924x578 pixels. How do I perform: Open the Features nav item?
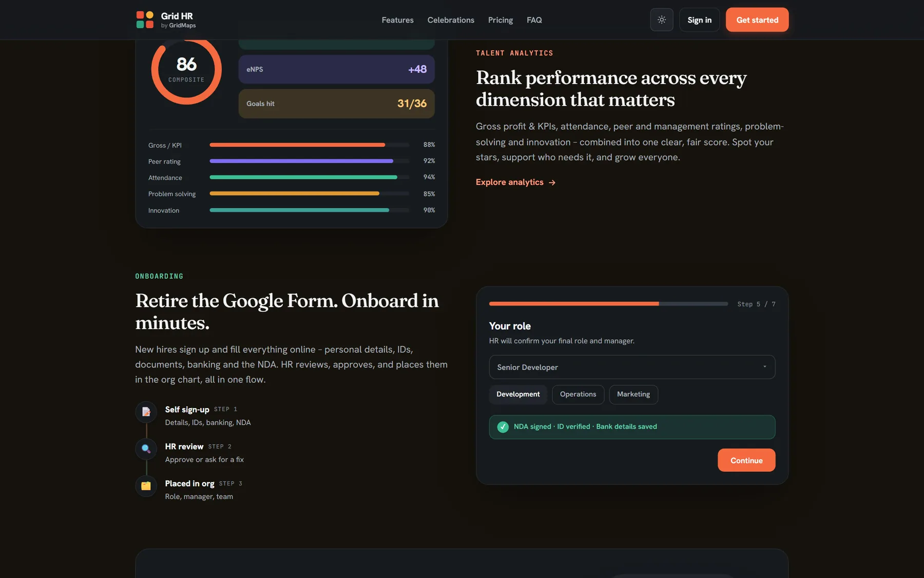tap(397, 20)
